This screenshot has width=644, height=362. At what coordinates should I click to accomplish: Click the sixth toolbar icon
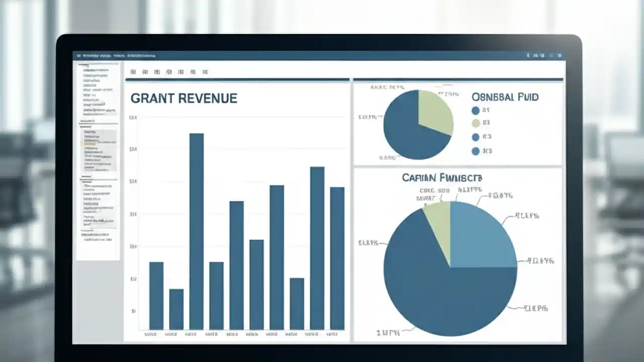coord(193,71)
